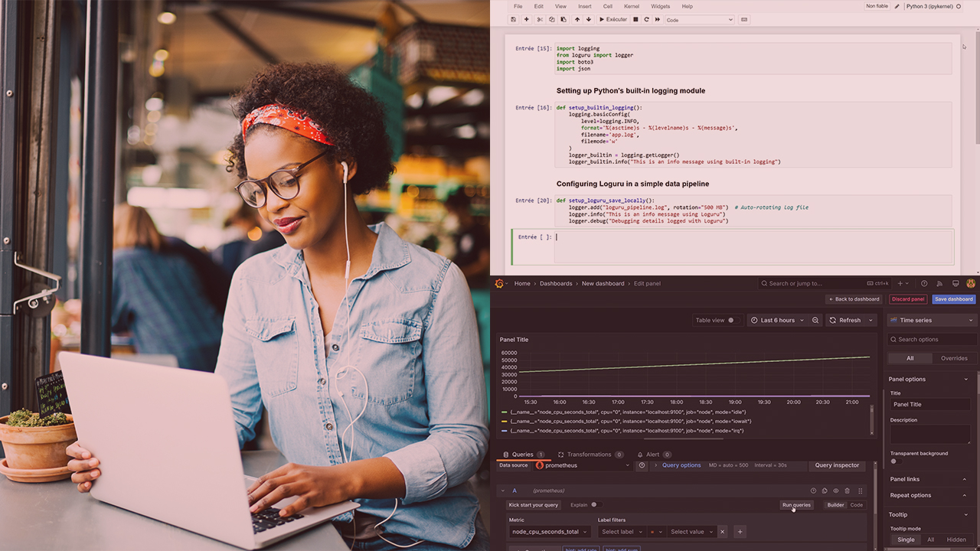Toggle the Transparent background switch
980x551 pixels.
click(x=895, y=461)
